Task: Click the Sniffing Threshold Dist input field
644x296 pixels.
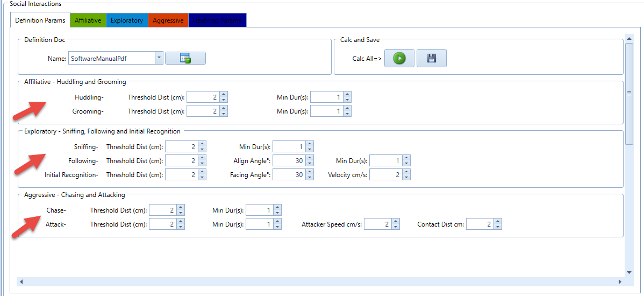Action: 181,146
